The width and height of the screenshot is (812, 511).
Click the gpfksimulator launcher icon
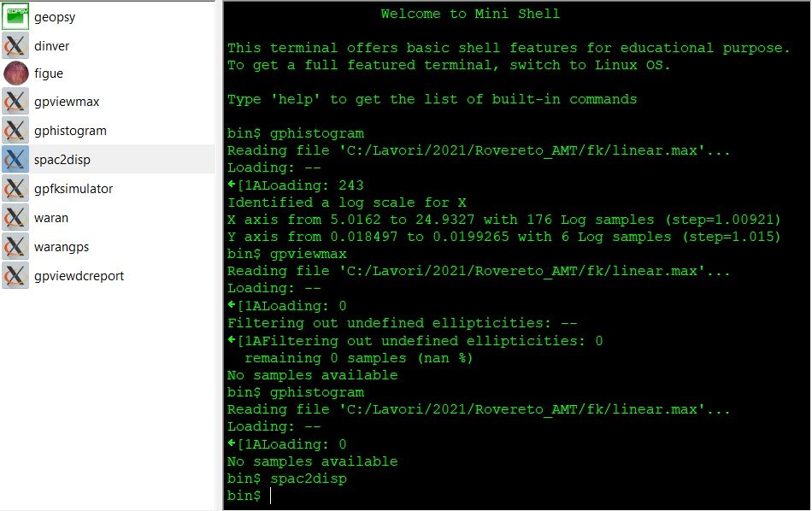tap(15, 189)
